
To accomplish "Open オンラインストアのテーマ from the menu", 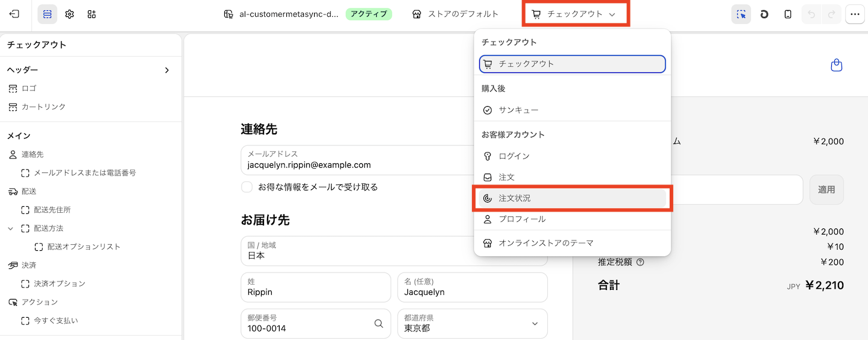I will tap(572, 243).
